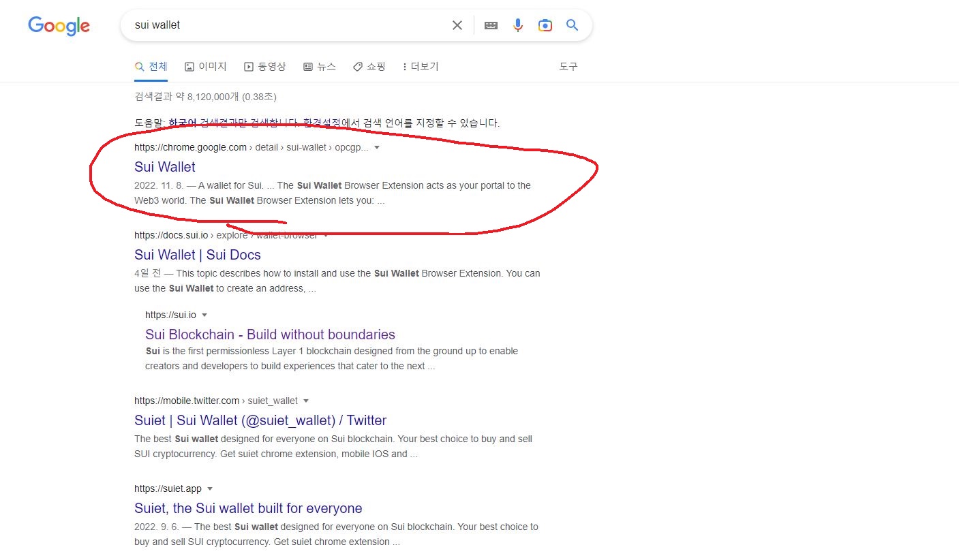
Task: Switch to the 뉴스 tab
Action: (320, 66)
